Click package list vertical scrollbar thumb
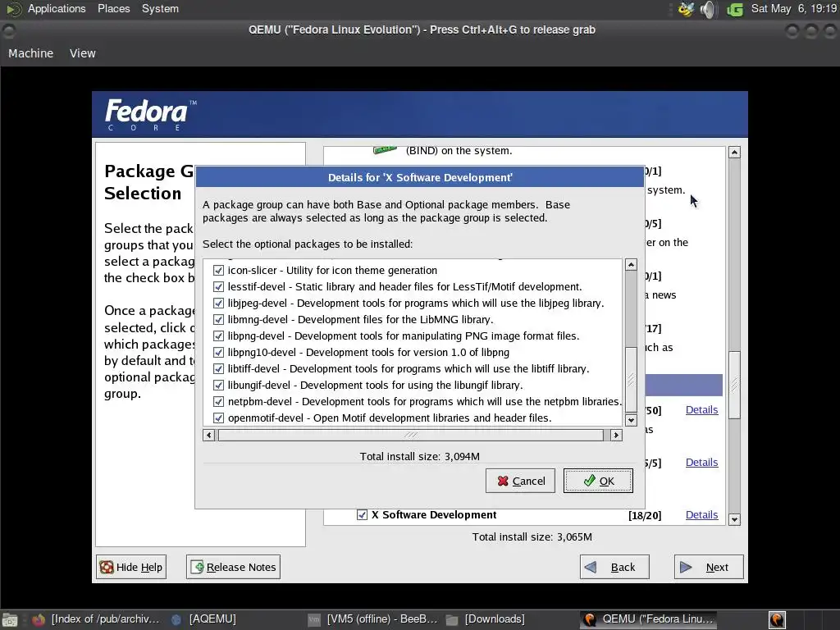Image resolution: width=840 pixels, height=630 pixels. click(x=631, y=379)
